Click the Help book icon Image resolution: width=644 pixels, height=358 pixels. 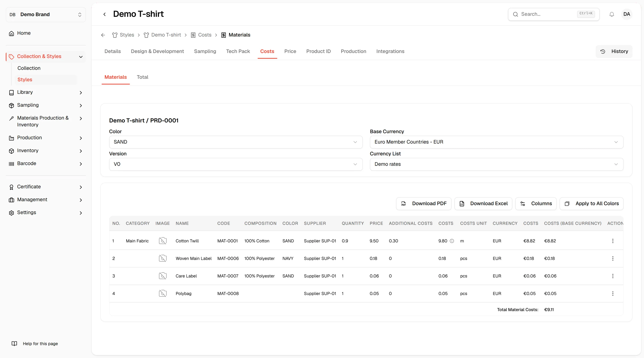pos(14,343)
